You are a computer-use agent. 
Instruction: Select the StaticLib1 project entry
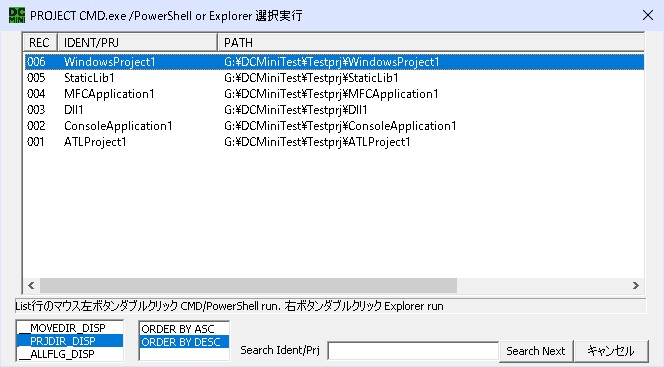pyautogui.click(x=89, y=78)
